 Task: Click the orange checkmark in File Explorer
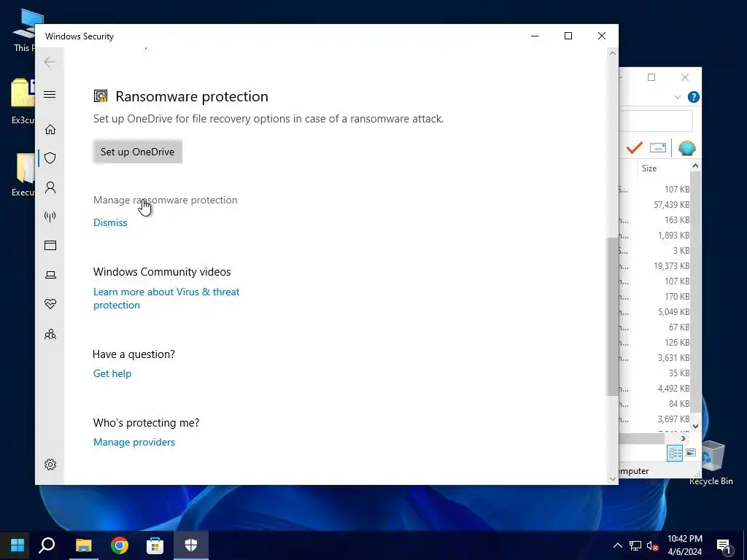pyautogui.click(x=634, y=148)
